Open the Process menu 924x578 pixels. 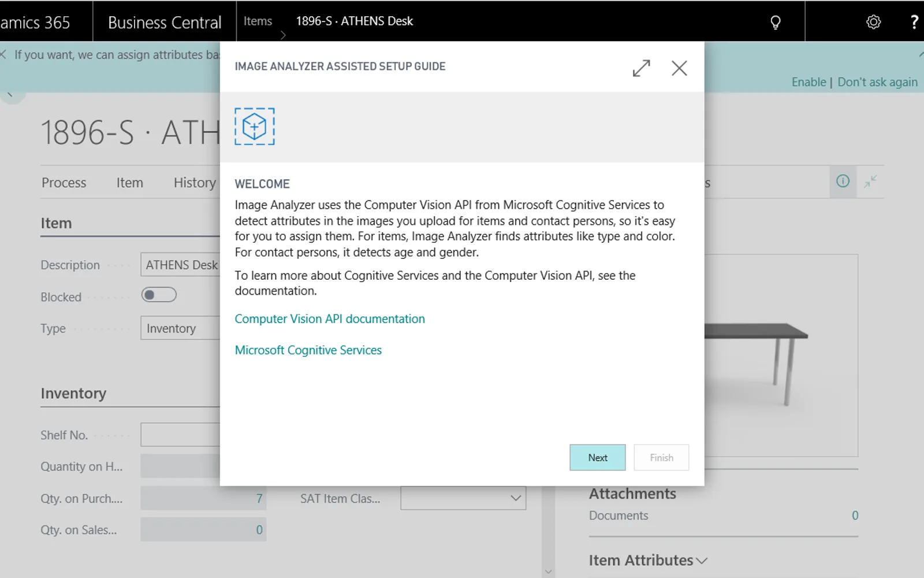click(x=64, y=183)
